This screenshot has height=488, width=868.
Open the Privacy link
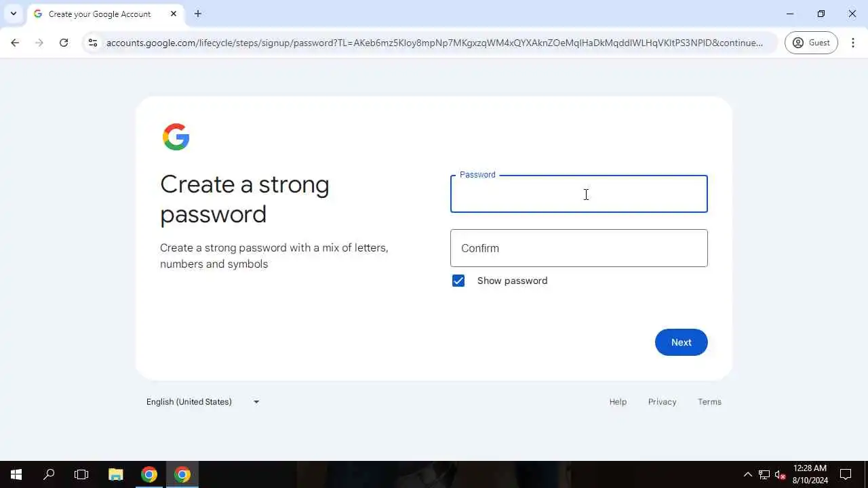(x=662, y=402)
